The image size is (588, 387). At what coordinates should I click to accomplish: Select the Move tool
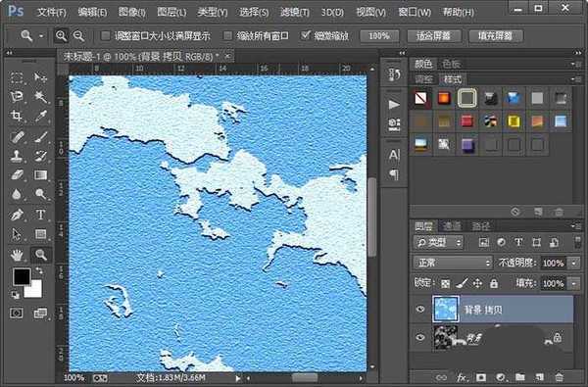point(40,77)
